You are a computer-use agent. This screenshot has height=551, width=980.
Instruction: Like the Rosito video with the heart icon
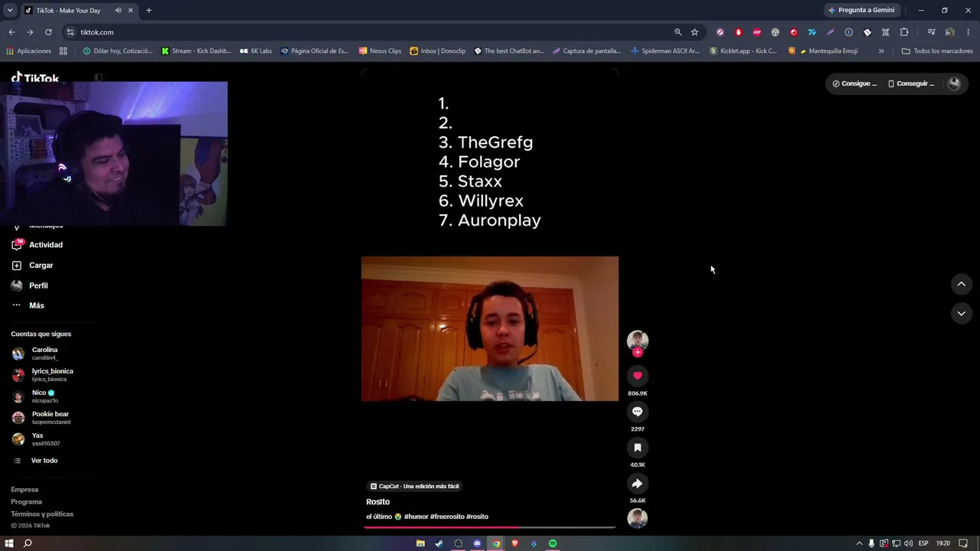click(637, 376)
